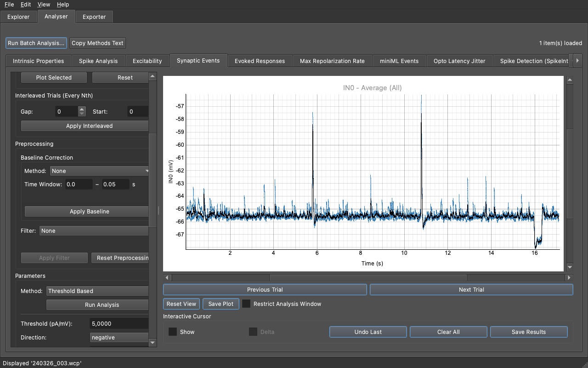This screenshot has width=588, height=368.
Task: Open the File menu
Action: [9, 5]
